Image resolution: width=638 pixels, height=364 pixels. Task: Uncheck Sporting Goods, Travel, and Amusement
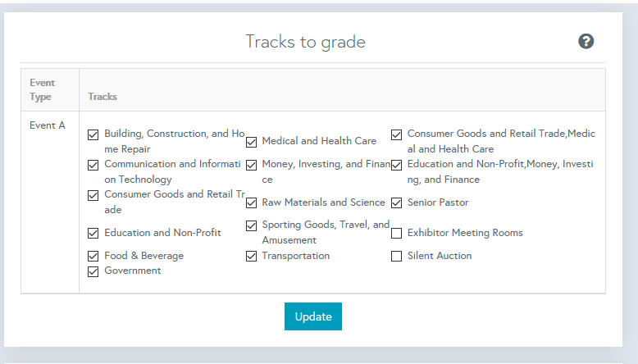[252, 225]
